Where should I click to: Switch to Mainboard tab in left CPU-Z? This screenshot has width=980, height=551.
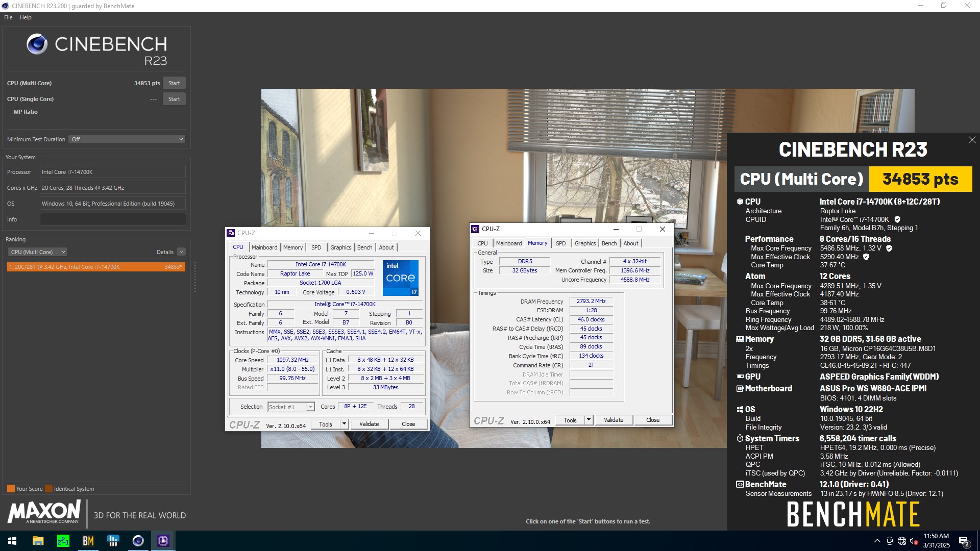264,247
